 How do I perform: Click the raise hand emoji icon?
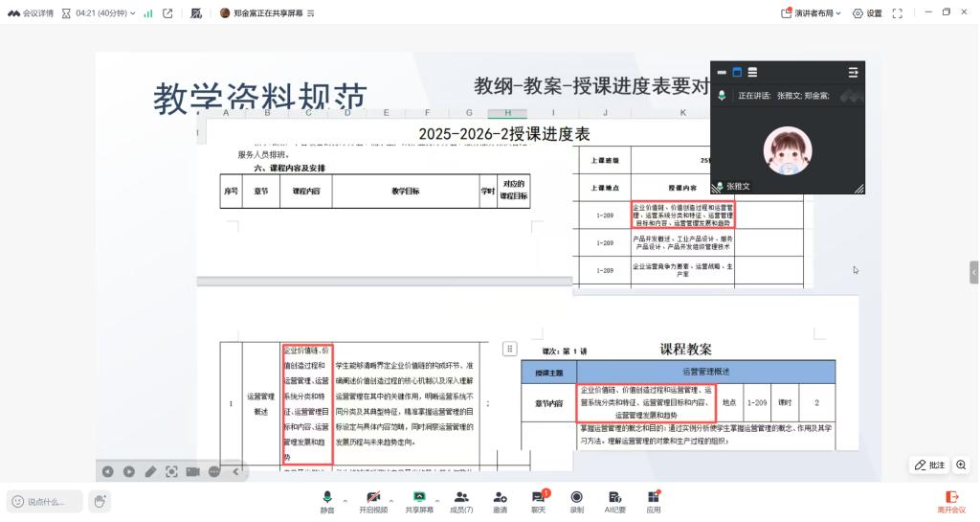(x=100, y=500)
